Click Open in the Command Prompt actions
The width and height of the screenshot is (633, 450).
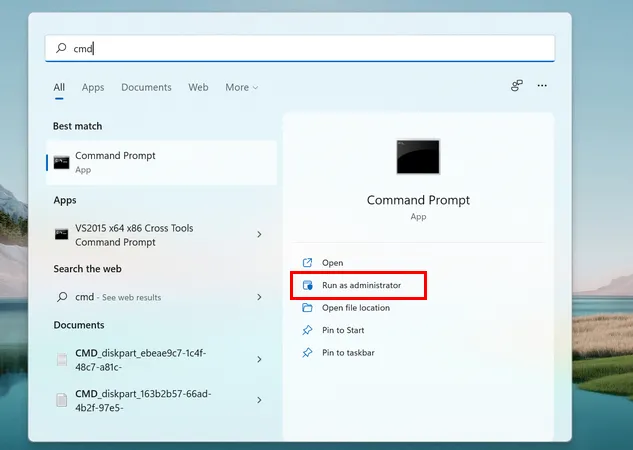(332, 263)
